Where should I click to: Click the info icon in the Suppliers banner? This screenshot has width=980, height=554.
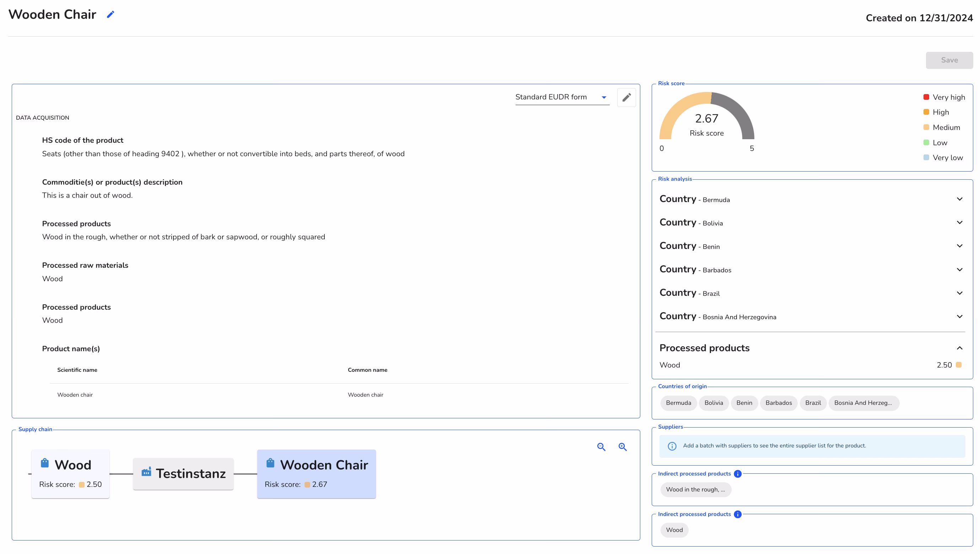pos(672,446)
